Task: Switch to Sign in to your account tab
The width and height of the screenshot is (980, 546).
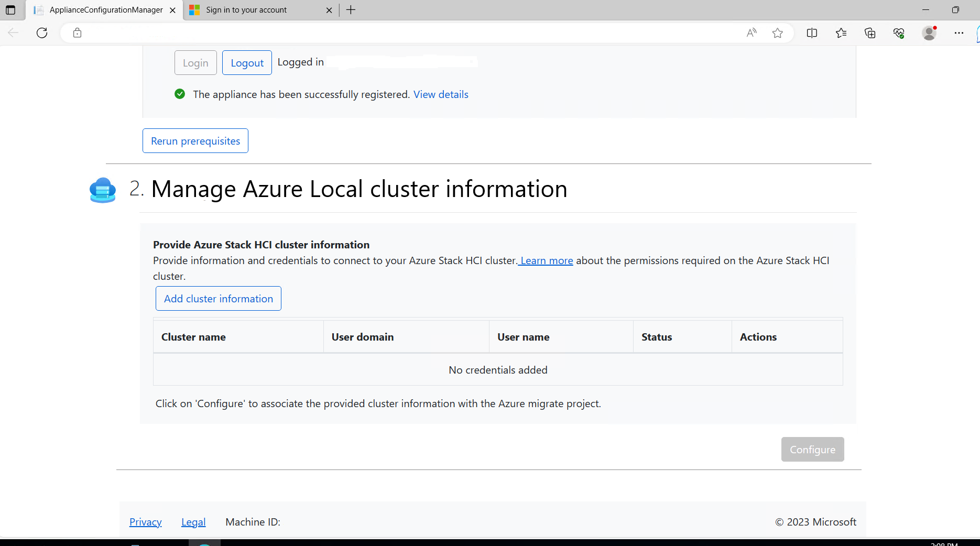Action: coord(246,10)
